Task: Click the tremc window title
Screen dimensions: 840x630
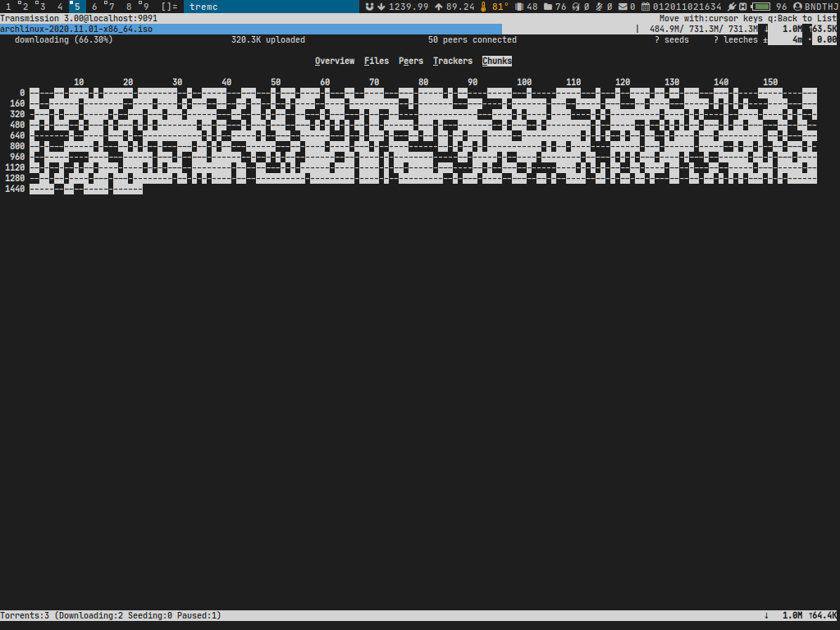Action: point(203,7)
